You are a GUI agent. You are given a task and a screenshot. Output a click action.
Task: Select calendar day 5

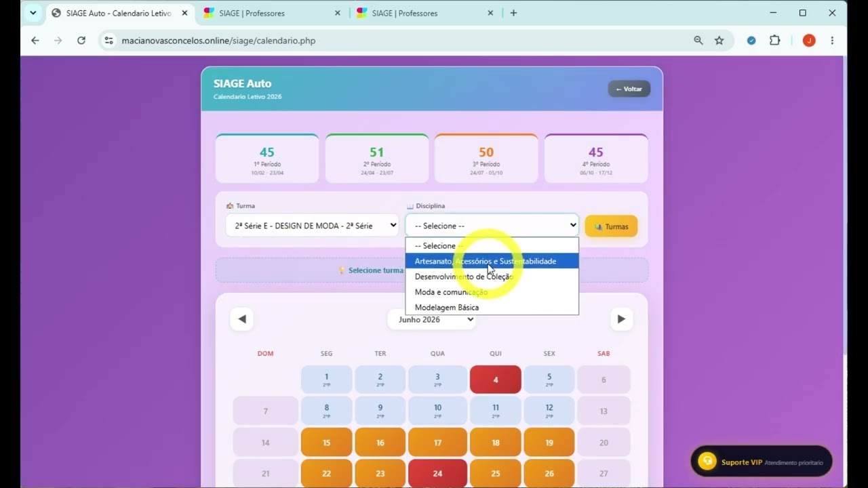pyautogui.click(x=549, y=380)
